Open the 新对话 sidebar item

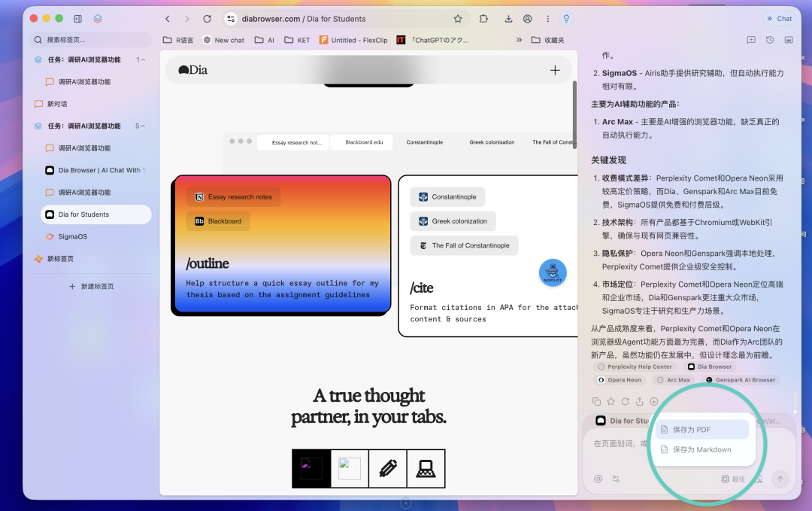pyautogui.click(x=91, y=104)
